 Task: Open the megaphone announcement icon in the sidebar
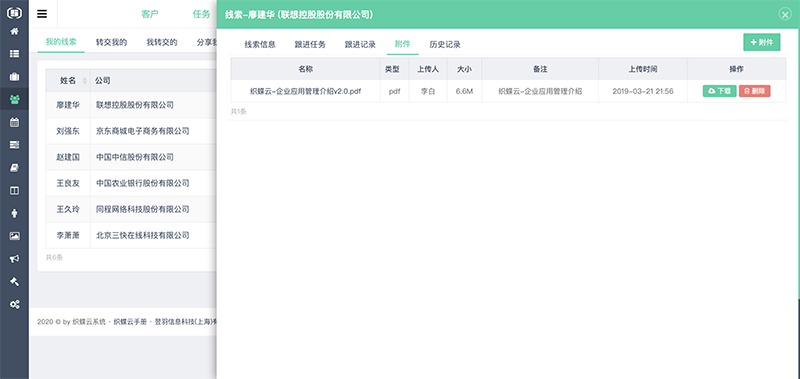click(14, 259)
